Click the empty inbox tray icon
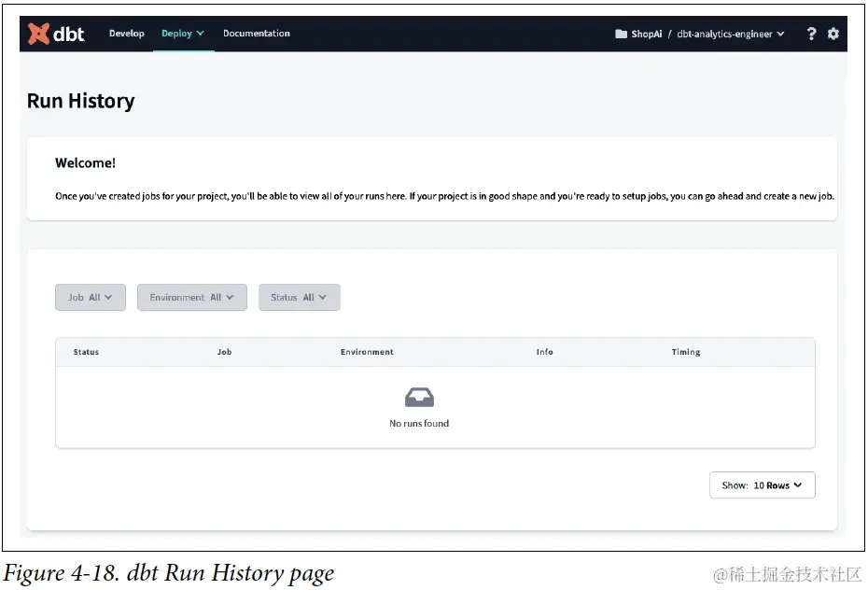Image resolution: width=868 pixels, height=590 pixels. pyautogui.click(x=419, y=398)
